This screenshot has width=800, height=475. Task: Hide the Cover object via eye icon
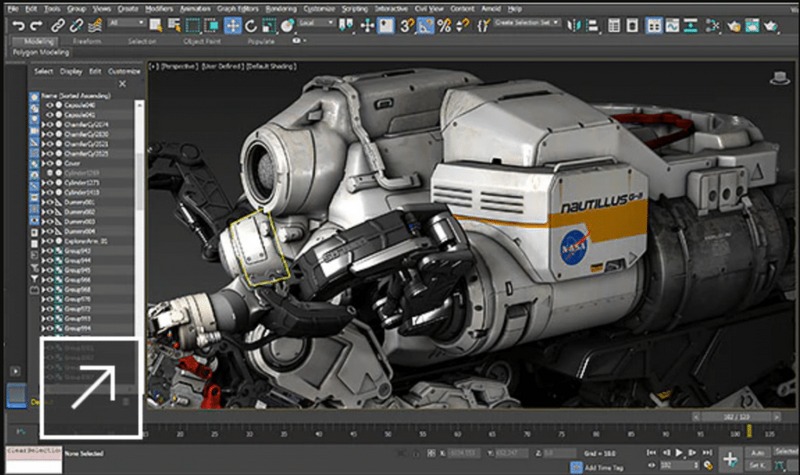pyautogui.click(x=49, y=164)
